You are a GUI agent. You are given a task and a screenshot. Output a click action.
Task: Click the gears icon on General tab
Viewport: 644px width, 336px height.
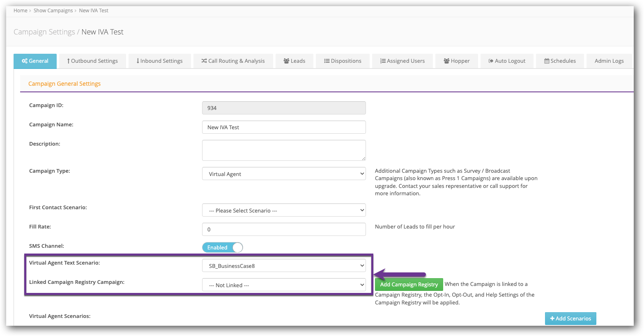coord(25,61)
